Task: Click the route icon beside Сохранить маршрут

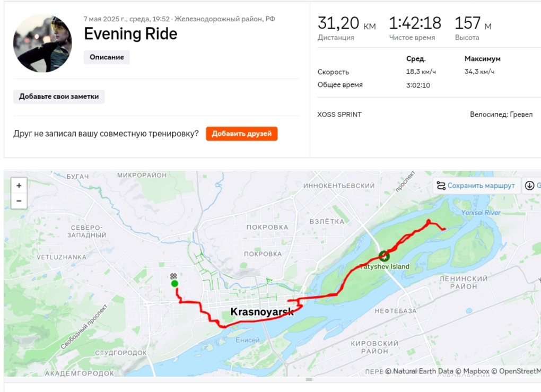Action: tap(441, 186)
